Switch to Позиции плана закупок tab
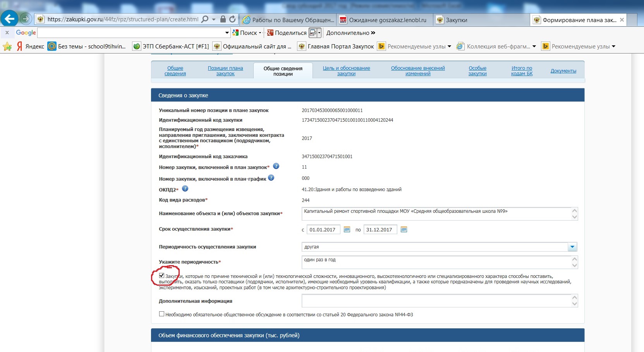 [x=225, y=71]
